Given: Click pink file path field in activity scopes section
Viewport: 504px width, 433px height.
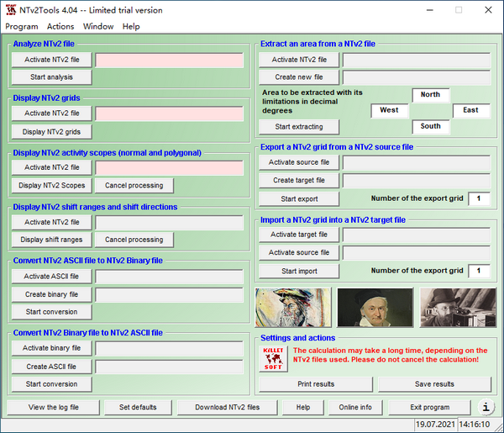Looking at the screenshot, I should 170,168.
